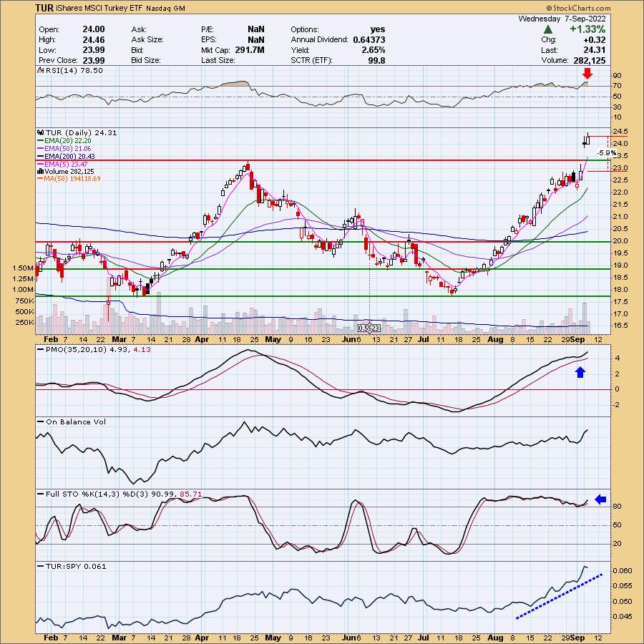Click the 24.5 price axis label
Image resolution: width=644 pixels, height=644 pixels.
coord(620,132)
